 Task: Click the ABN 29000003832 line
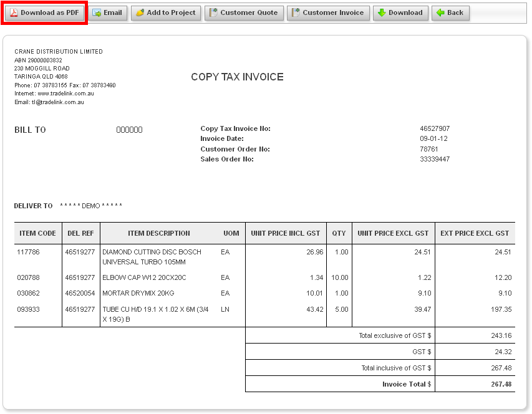click(x=38, y=60)
